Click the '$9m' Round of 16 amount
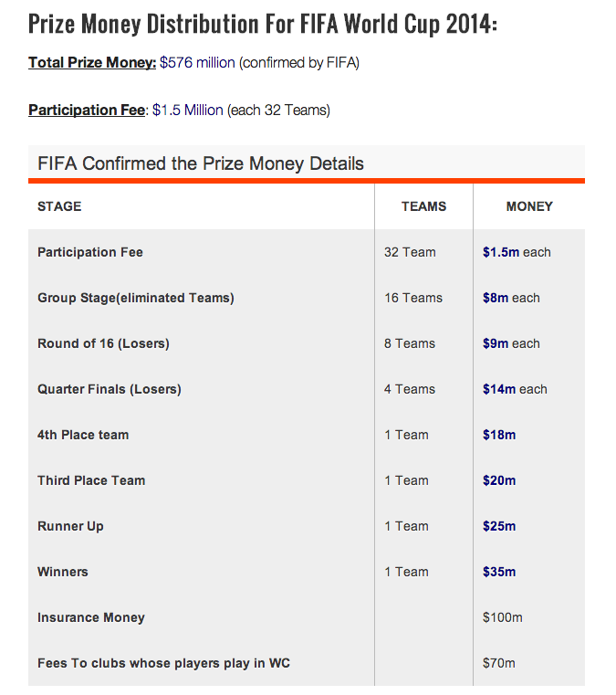The image size is (616, 695). click(x=496, y=343)
